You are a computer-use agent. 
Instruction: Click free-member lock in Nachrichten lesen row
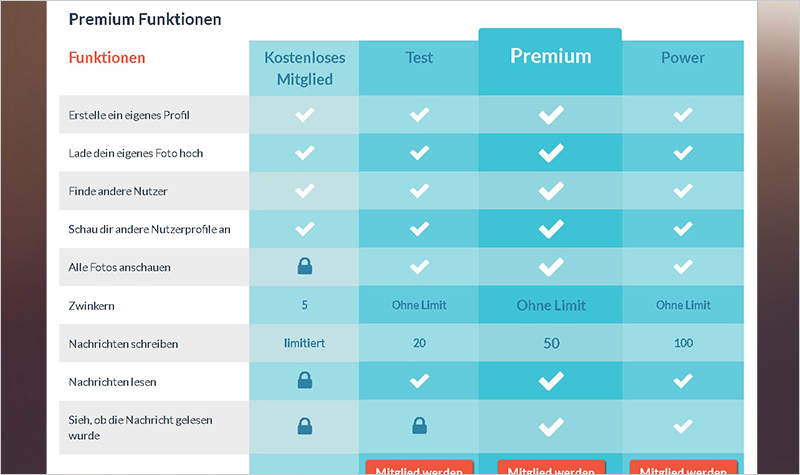pos(305,380)
